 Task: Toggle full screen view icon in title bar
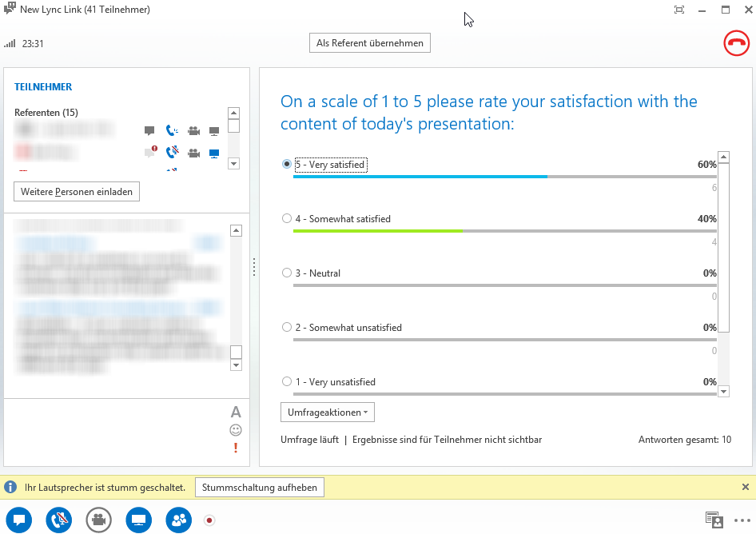[x=679, y=10]
